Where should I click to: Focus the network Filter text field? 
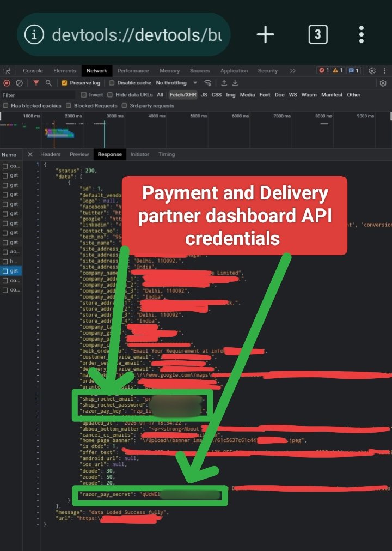point(38,95)
